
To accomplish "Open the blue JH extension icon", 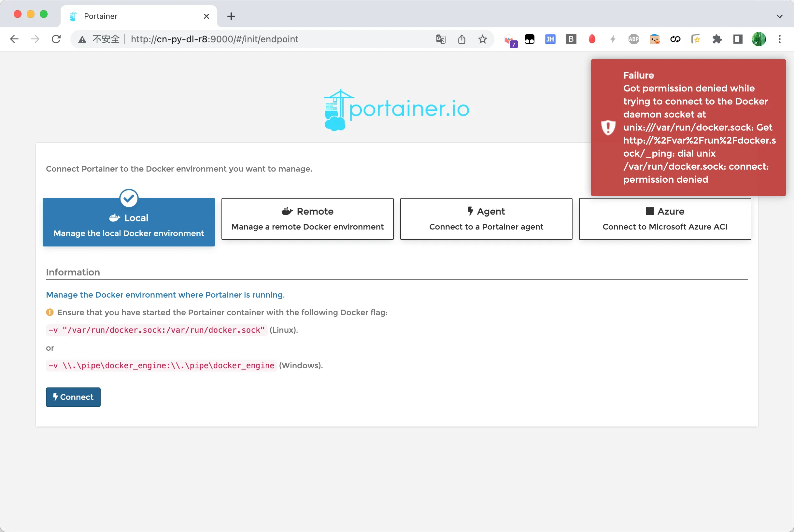I will (x=550, y=39).
